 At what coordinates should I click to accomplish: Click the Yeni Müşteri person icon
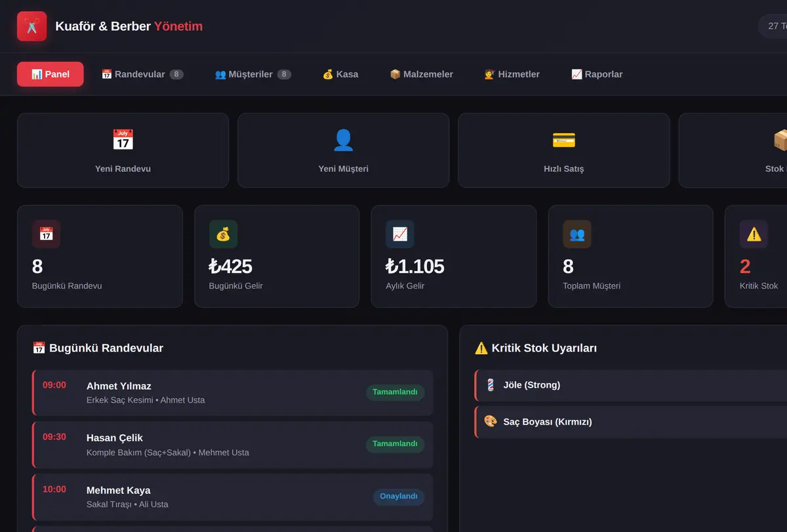pos(343,140)
